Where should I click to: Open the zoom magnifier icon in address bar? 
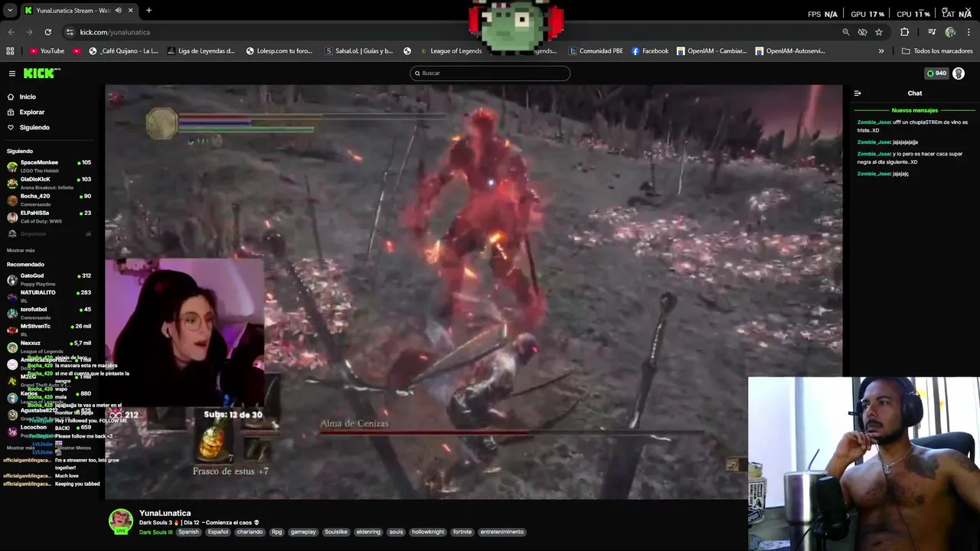click(x=845, y=32)
